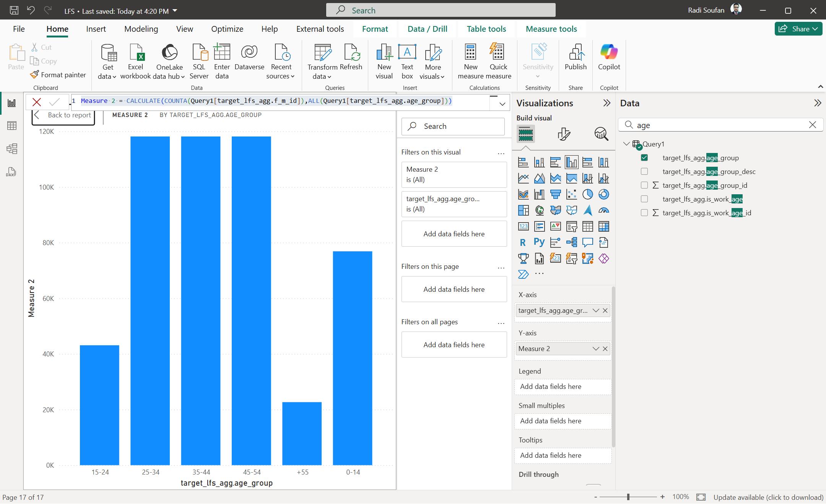Open Transform data in the ribbon
This screenshot has height=504, width=826.
(322, 62)
